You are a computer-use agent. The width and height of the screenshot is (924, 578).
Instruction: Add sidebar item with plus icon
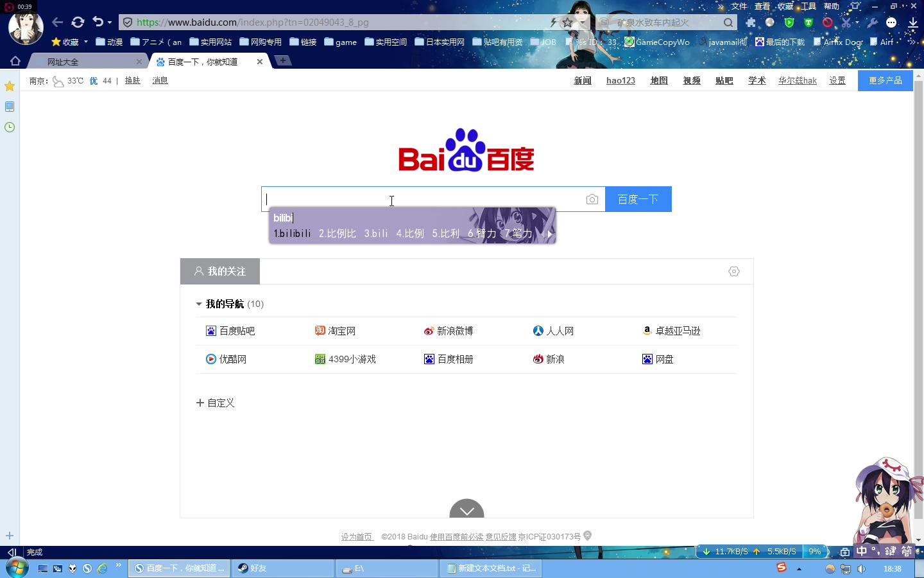tap(10, 536)
